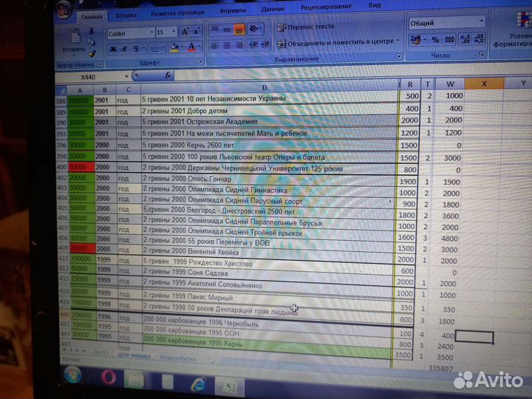Toggle italic formatting (К)

coord(124,49)
